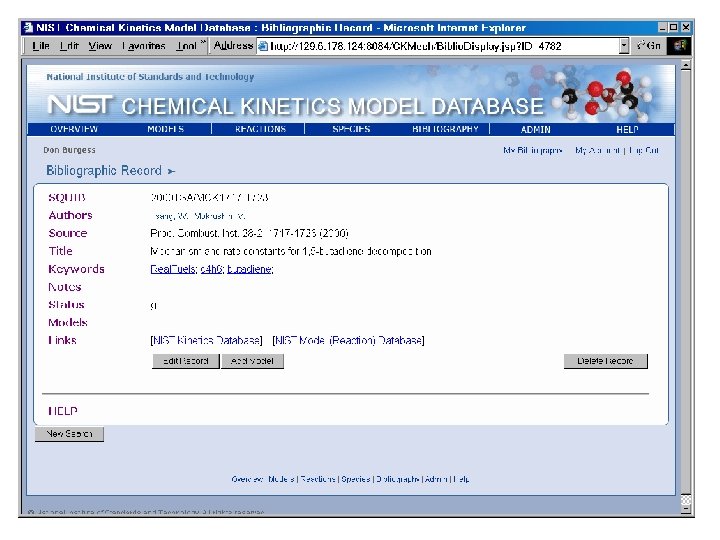Screen dimensions: 720x540
Task: Click the Delete Record button
Action: [606, 361]
